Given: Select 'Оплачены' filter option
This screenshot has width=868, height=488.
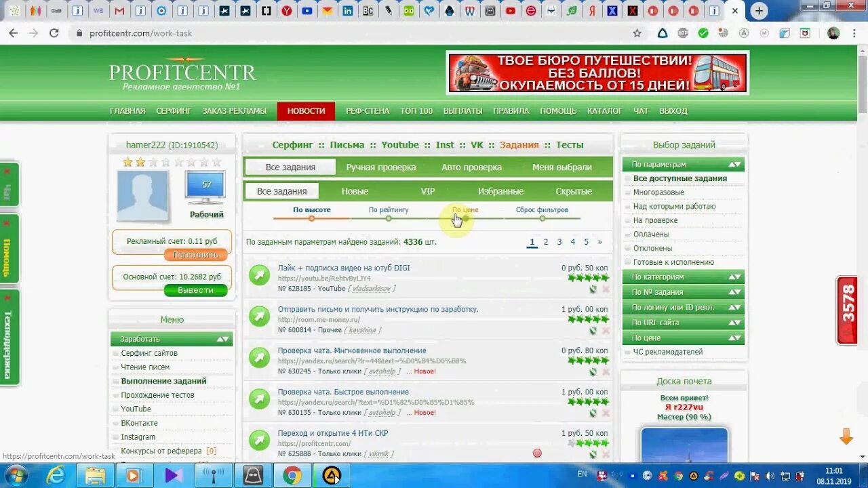Looking at the screenshot, I should (x=651, y=234).
